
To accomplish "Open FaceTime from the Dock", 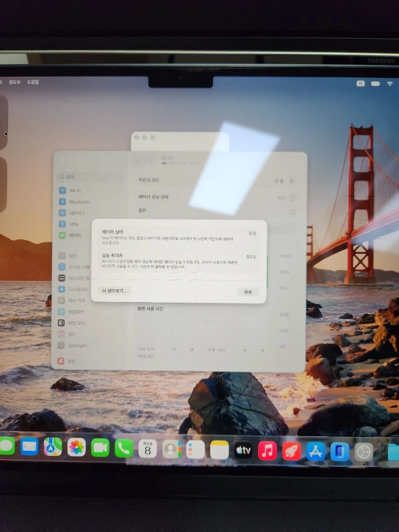I will (x=100, y=448).
